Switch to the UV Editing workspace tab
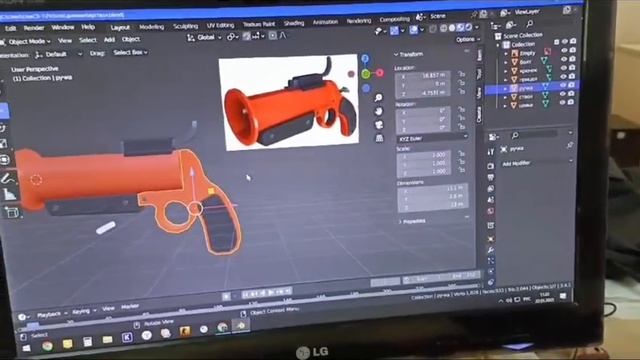This screenshot has width=640, height=360. pos(220,25)
